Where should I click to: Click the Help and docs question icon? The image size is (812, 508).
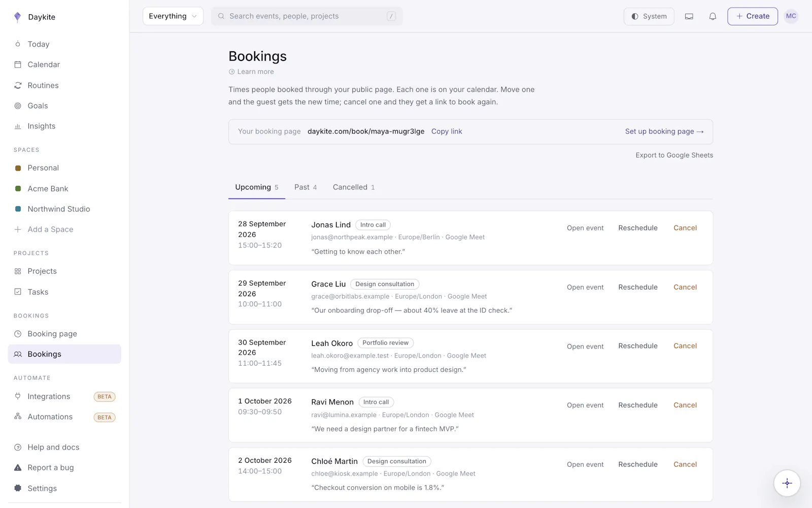[18, 448]
